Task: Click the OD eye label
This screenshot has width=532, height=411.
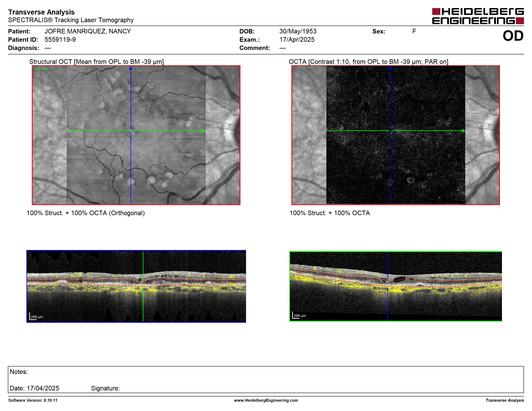Action: 513,36
